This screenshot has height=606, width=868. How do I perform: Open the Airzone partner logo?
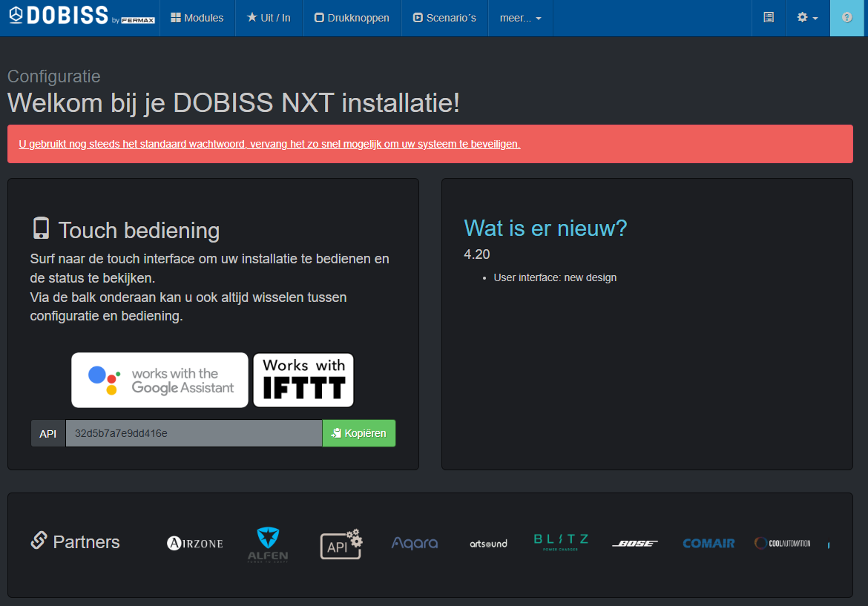(x=194, y=543)
